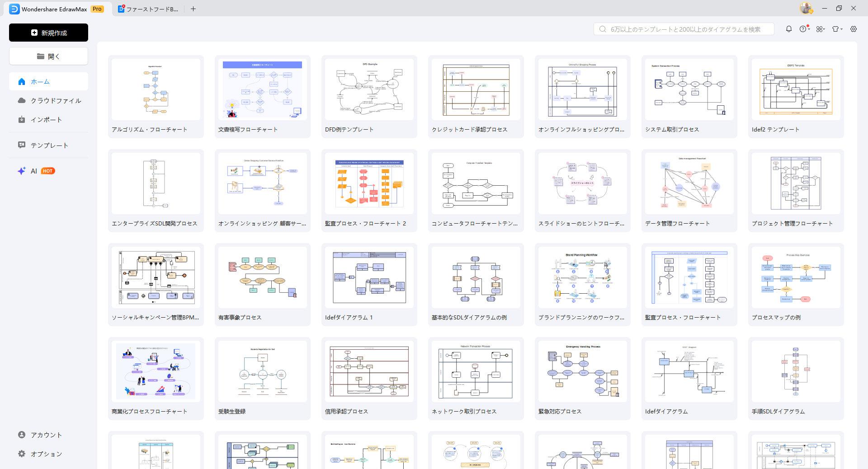The image size is (868, 469).
Task: Click the search magnifier icon
Action: pyautogui.click(x=603, y=29)
